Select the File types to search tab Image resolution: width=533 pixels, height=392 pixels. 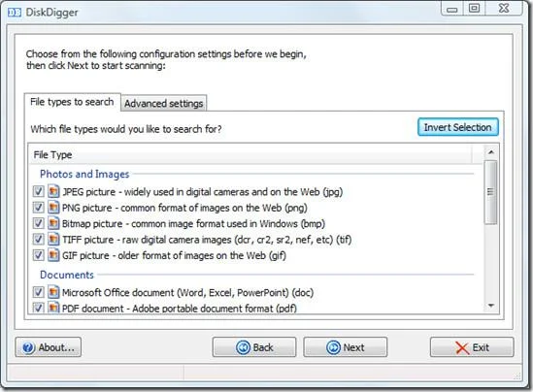click(72, 102)
